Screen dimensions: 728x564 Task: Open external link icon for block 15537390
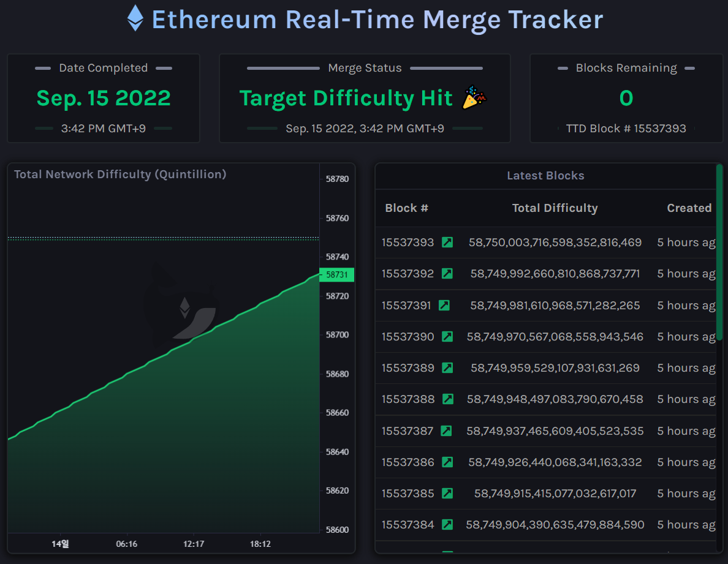(447, 337)
